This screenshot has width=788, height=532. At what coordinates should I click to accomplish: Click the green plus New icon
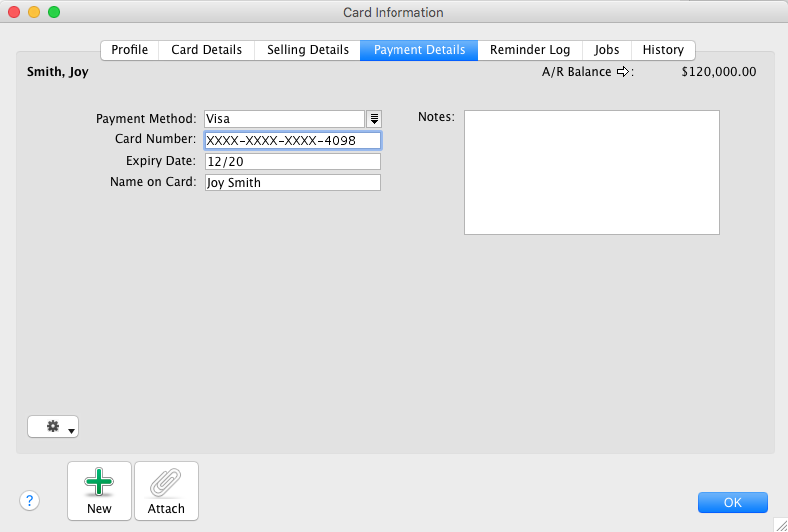(99, 482)
